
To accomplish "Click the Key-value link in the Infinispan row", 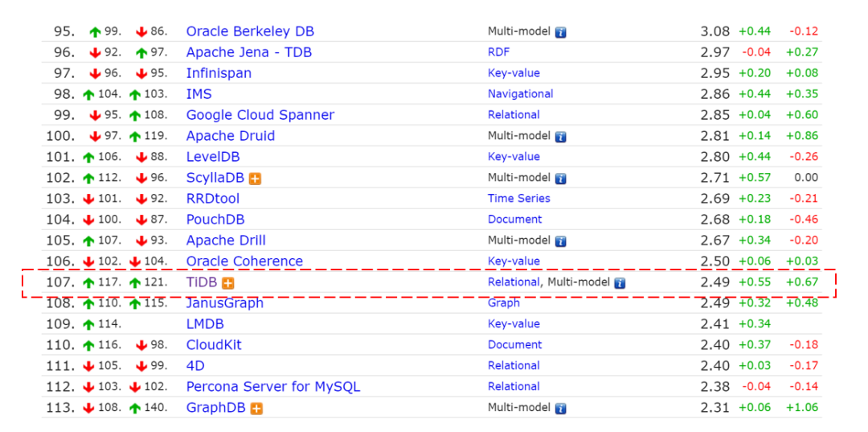I will point(514,73).
